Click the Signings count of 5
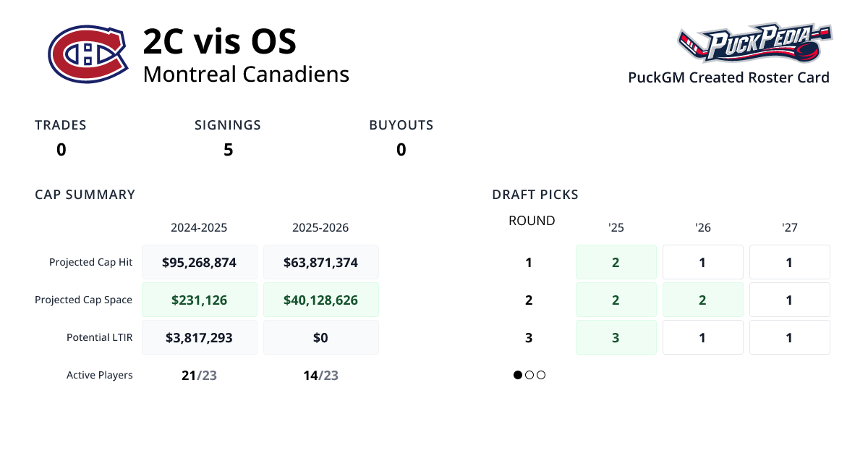868x456 pixels. click(x=228, y=150)
